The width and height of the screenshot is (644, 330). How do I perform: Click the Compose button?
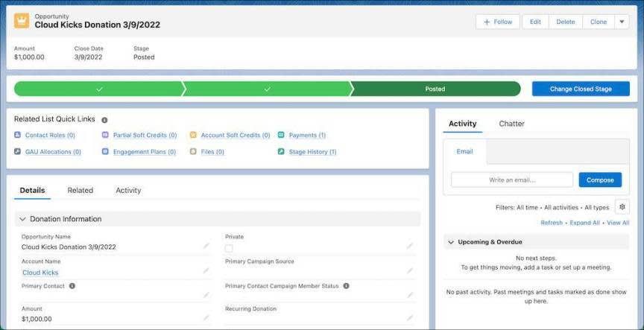(600, 180)
